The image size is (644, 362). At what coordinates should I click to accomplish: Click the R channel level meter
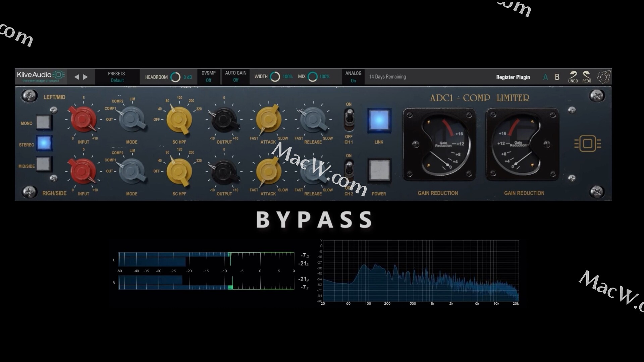click(206, 283)
